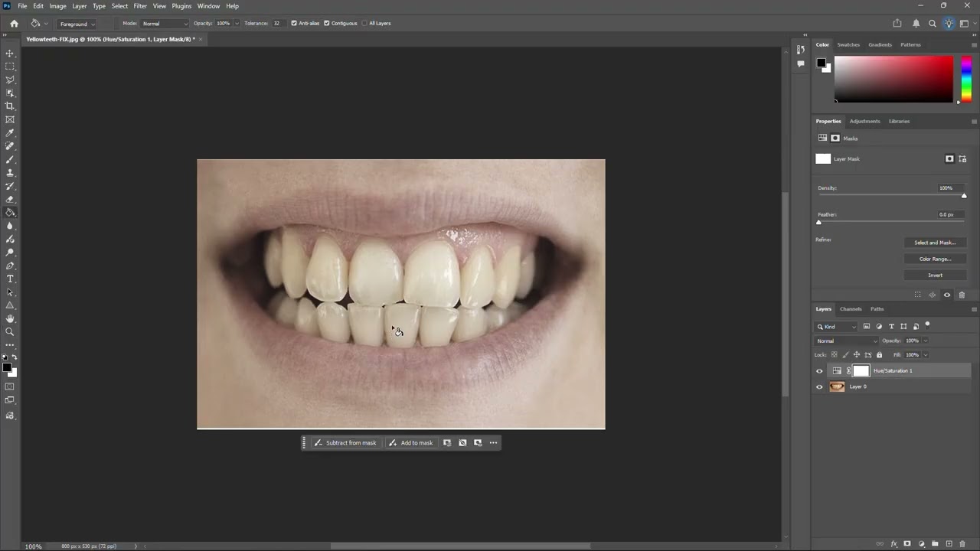Select the Hue/Saturation 1 layer mask thumbnail

[x=861, y=371]
